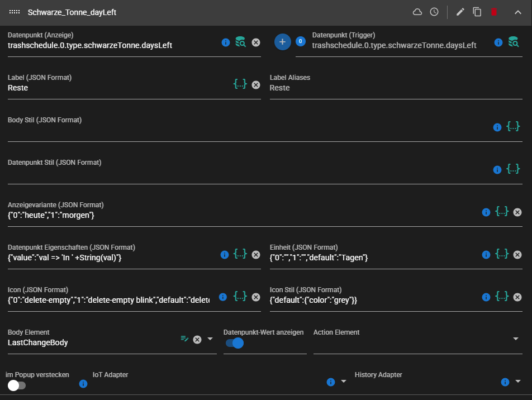532x400 pixels.
Task: Open object browser for Datenpunkt (Anzeige)
Action: 240,42
